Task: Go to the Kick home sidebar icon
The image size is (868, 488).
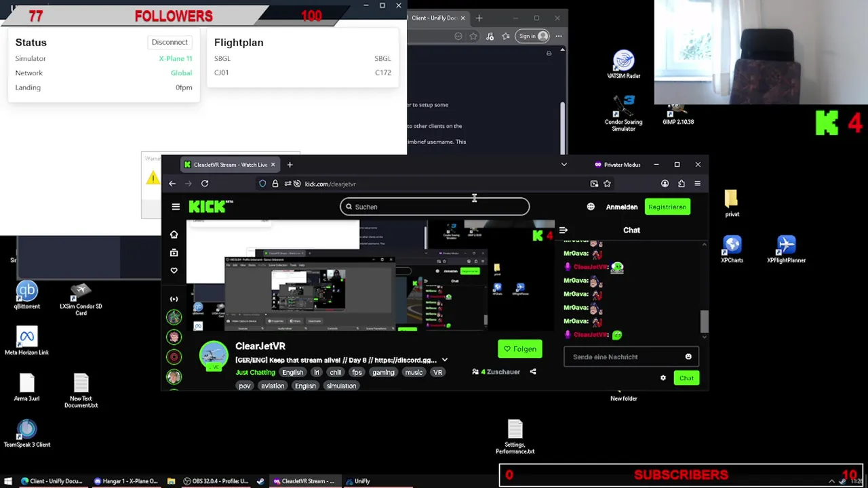Action: [174, 235]
